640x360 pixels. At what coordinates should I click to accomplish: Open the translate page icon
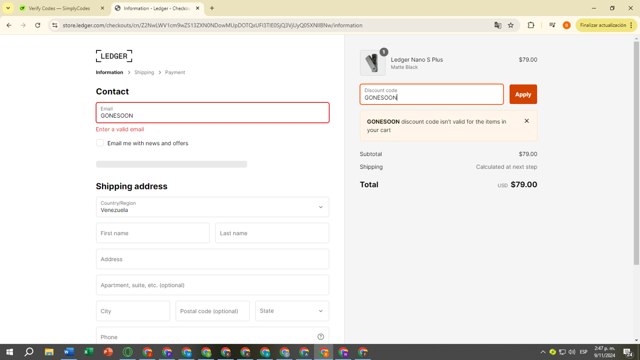[x=498, y=25]
